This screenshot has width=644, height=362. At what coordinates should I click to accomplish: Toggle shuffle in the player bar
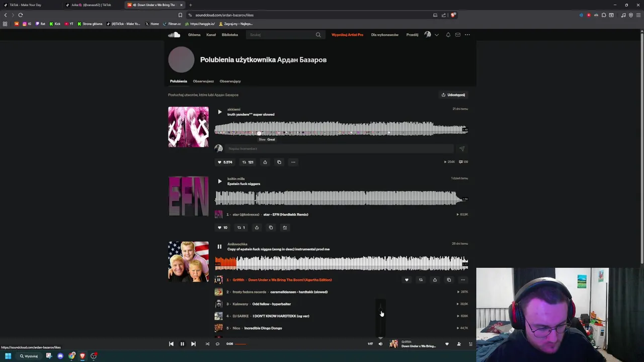coord(207,344)
